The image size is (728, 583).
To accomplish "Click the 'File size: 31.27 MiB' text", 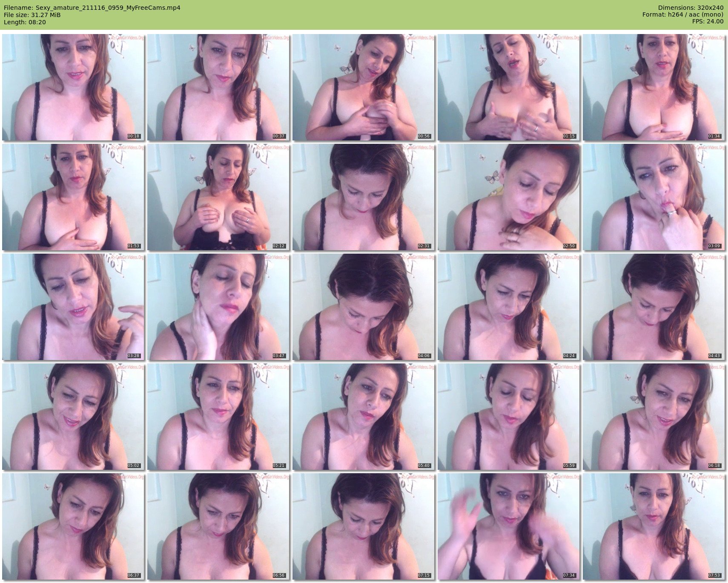I will tap(32, 15).
